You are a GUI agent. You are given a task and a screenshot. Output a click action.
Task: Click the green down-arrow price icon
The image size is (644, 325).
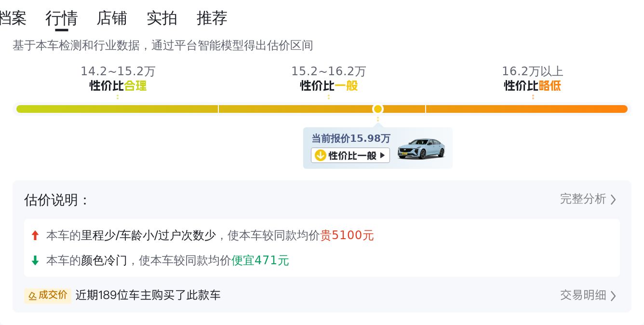35,260
